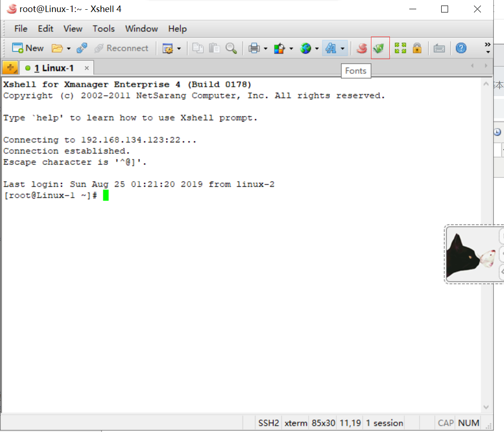The height and width of the screenshot is (432, 504).
Task: Expand the Print dropdown arrow
Action: [266, 49]
